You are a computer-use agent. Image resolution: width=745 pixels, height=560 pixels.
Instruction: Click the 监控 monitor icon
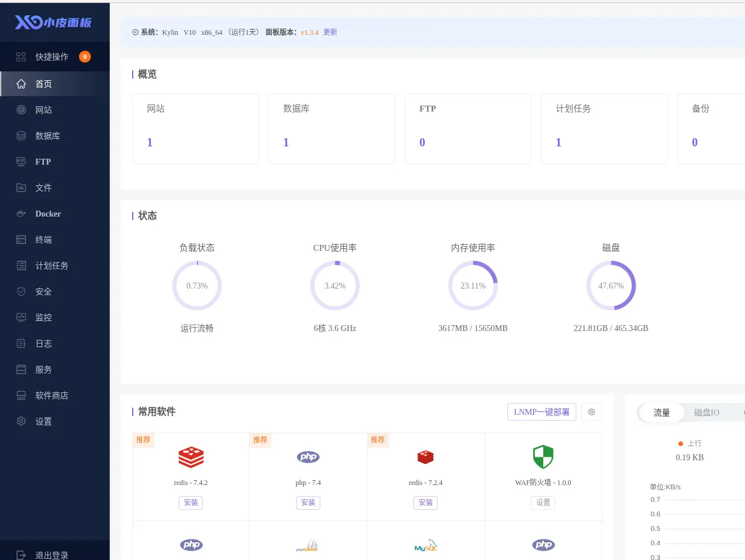21,317
